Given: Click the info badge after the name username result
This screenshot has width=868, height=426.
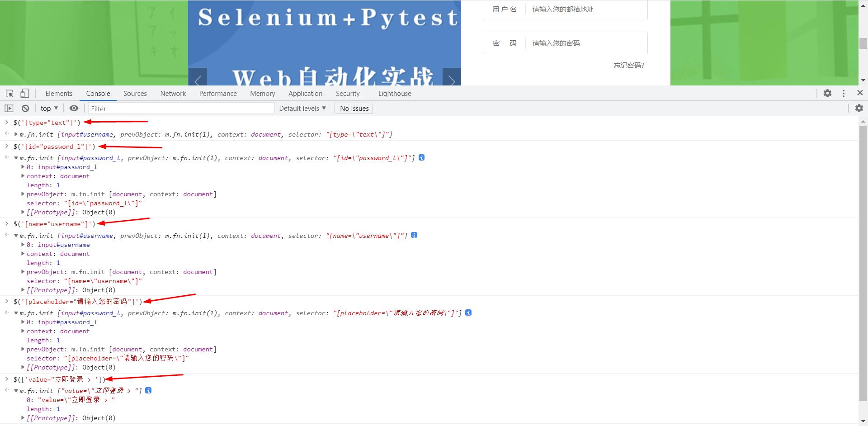Looking at the screenshot, I should pos(414,235).
